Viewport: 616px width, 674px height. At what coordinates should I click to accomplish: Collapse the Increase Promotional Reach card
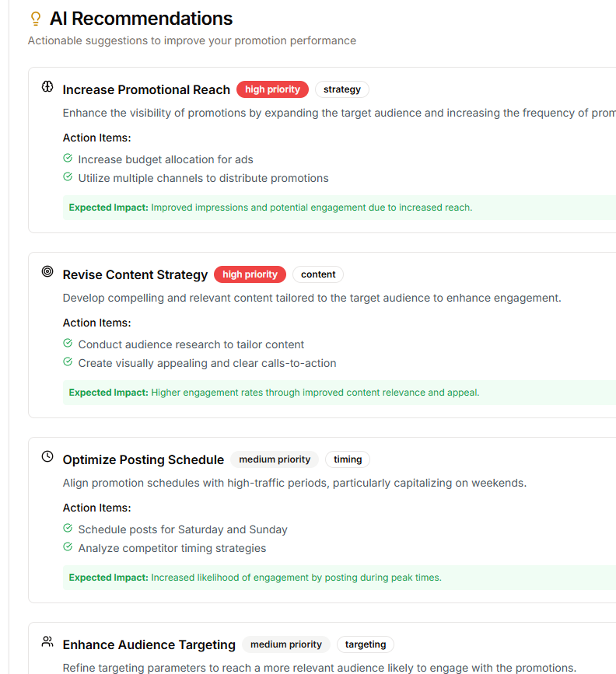pyautogui.click(x=146, y=89)
